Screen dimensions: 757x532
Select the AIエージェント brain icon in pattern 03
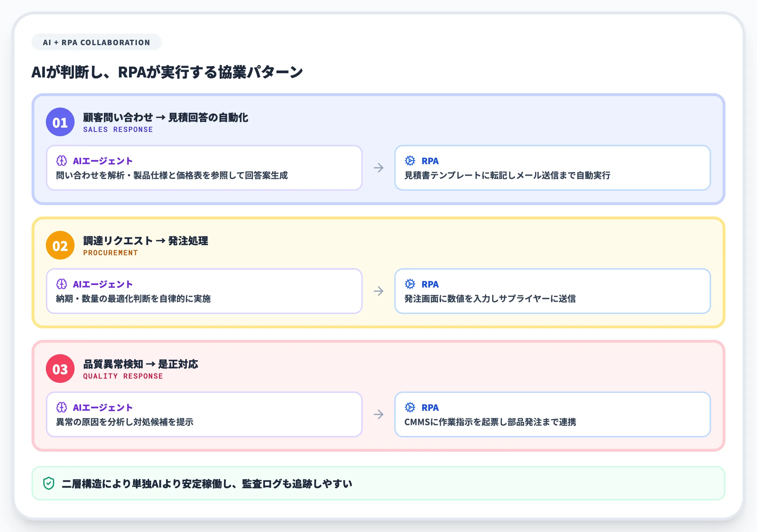click(x=62, y=407)
